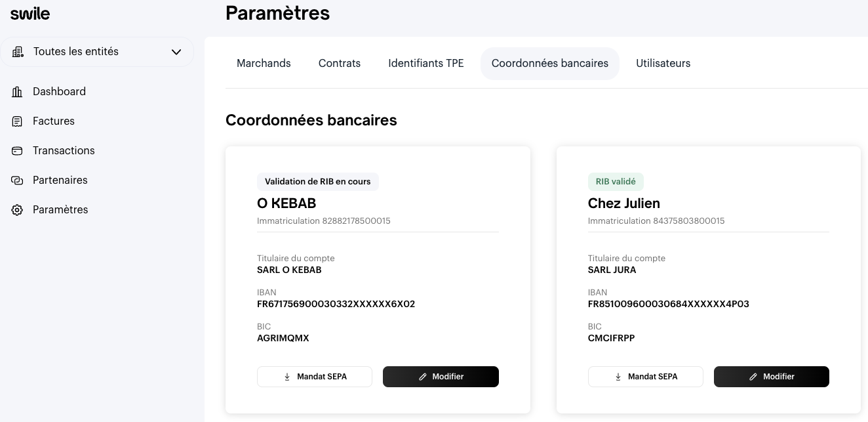868x422 pixels.
Task: Click the RIB validé status badge
Action: 616,182
